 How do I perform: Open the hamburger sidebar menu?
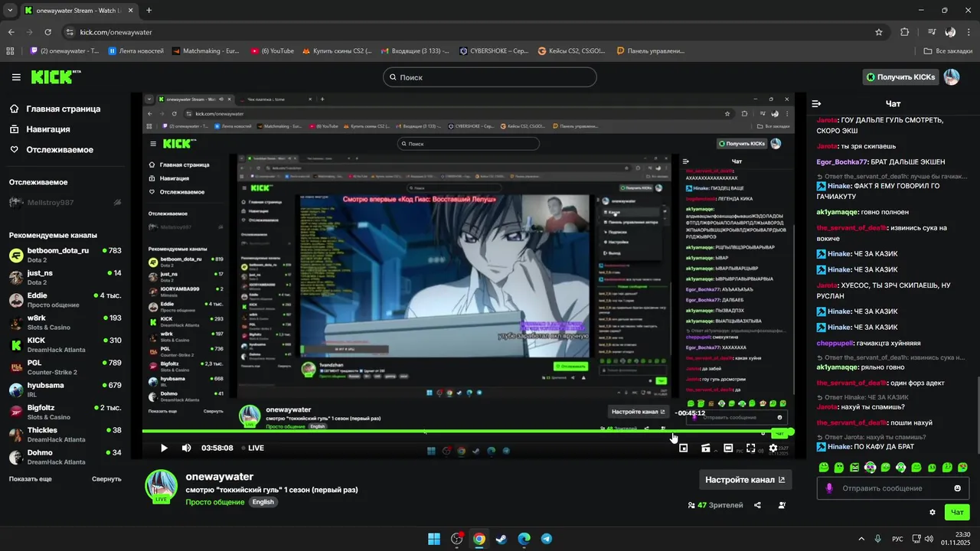pyautogui.click(x=16, y=77)
